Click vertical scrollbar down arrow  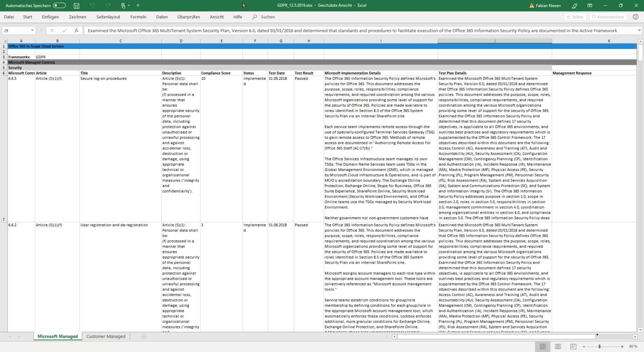[640, 330]
